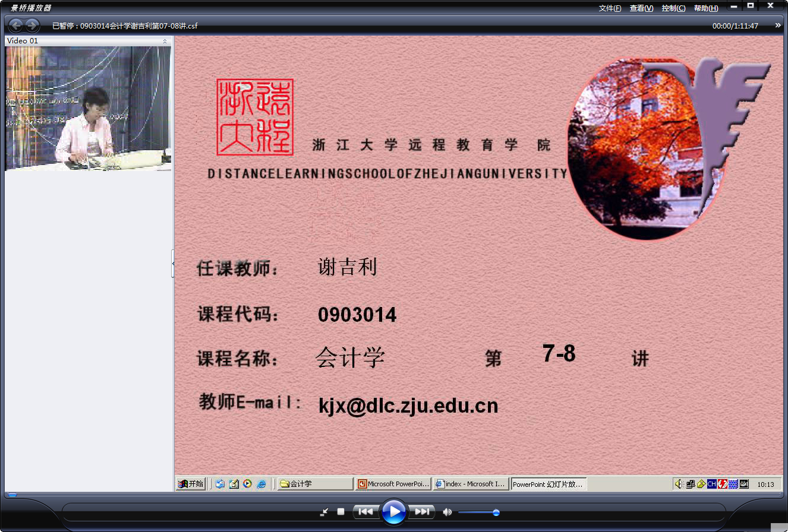
Task: Select the index - Microsoft I... taskbar button
Action: point(471,484)
